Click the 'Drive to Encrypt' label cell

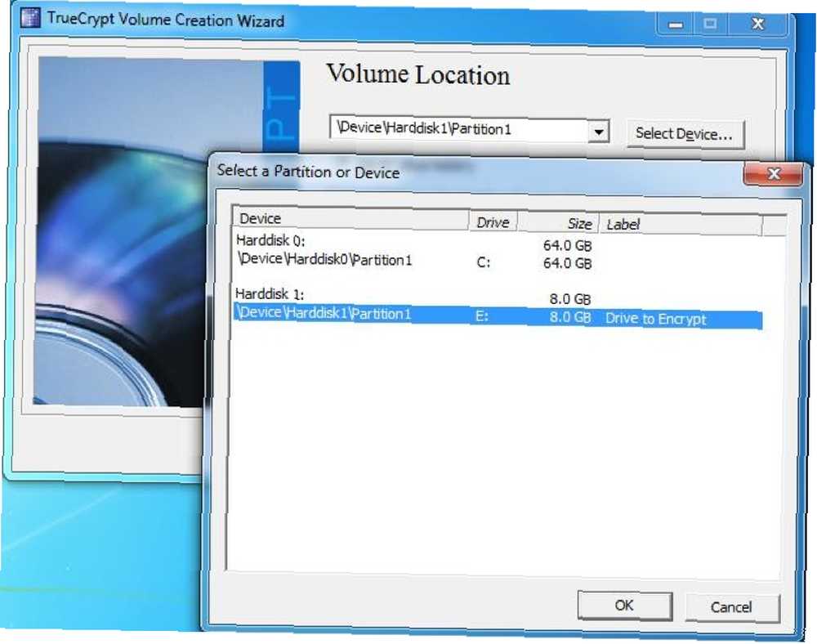click(x=655, y=319)
